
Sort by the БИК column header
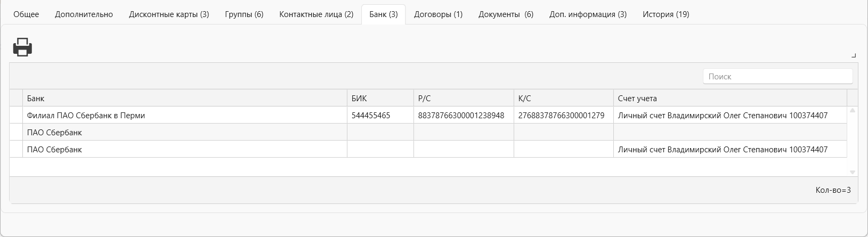[x=380, y=99]
